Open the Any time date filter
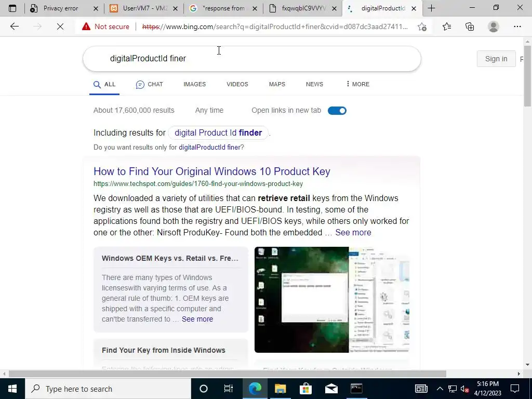The image size is (532, 399). (x=209, y=110)
